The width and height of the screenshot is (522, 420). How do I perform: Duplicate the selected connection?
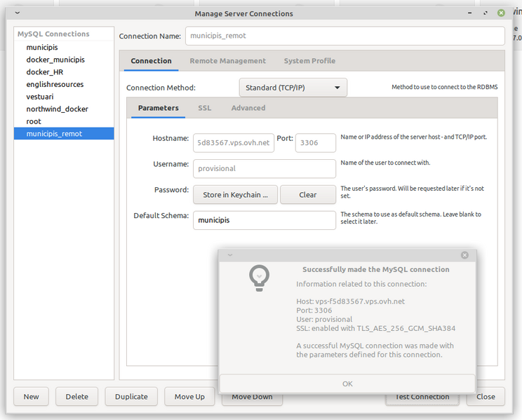[x=131, y=396]
